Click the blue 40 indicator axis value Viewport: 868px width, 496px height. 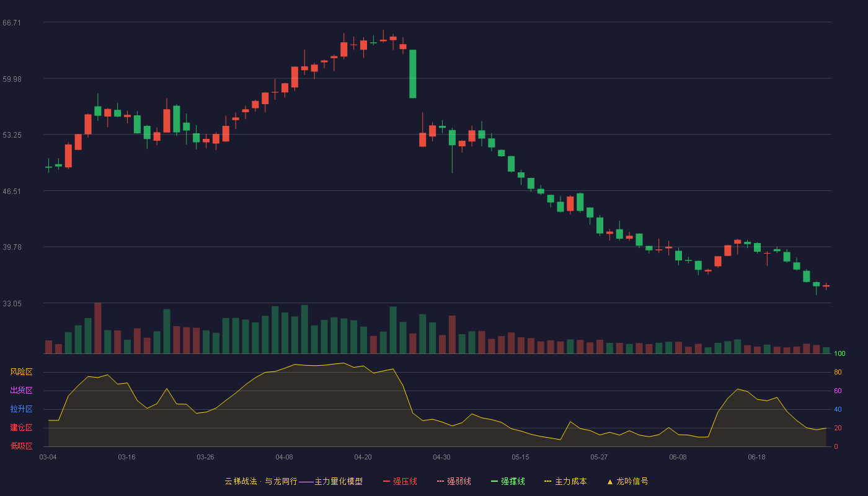(838, 410)
